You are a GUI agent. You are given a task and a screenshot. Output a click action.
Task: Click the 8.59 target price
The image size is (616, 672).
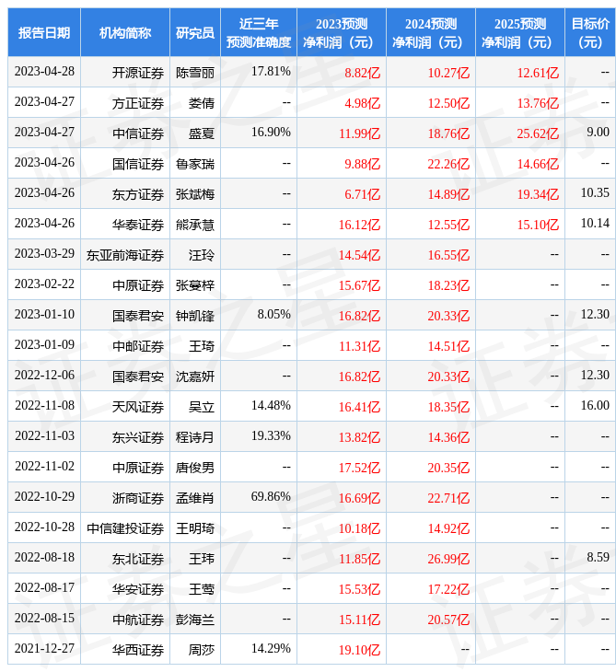click(598, 558)
